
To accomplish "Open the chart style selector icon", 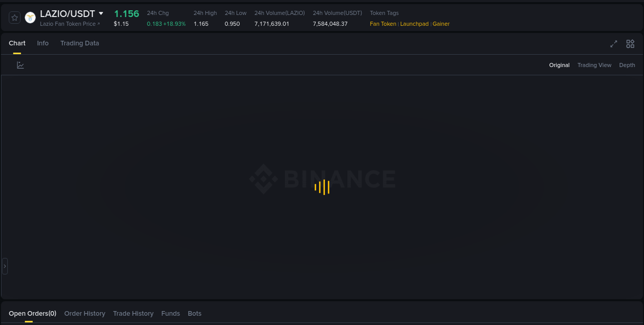I will coord(20,65).
